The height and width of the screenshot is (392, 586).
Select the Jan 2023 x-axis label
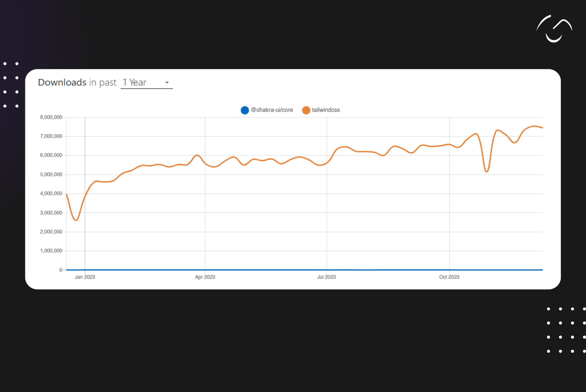(85, 277)
